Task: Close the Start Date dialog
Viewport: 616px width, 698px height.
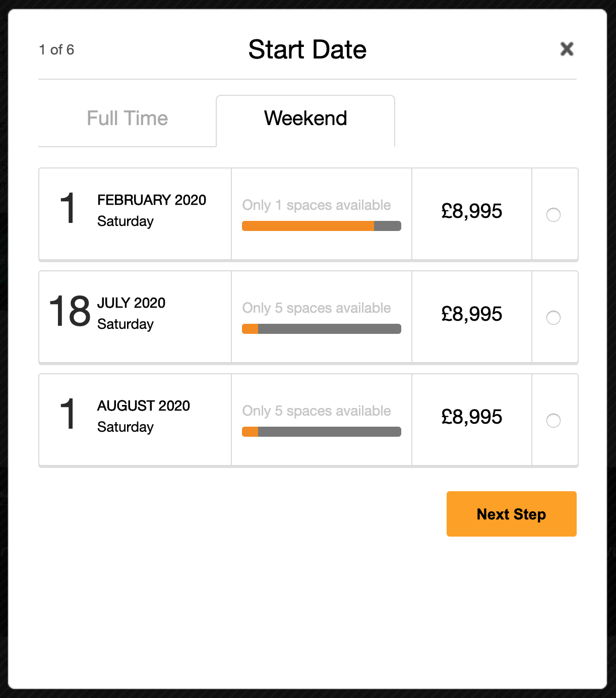Action: [567, 49]
